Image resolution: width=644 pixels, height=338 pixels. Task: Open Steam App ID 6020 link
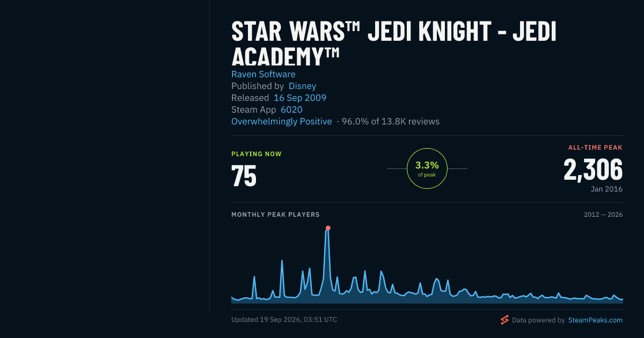[x=291, y=109]
